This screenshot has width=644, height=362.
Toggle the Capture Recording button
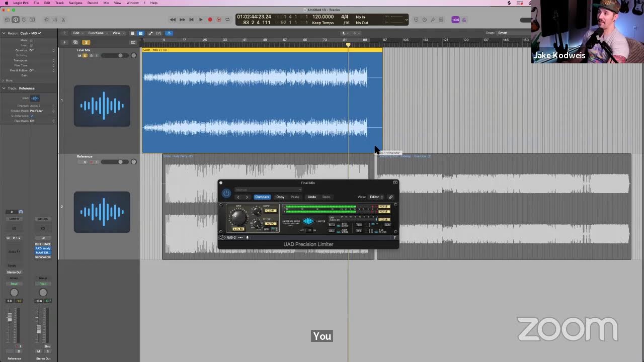click(x=219, y=20)
